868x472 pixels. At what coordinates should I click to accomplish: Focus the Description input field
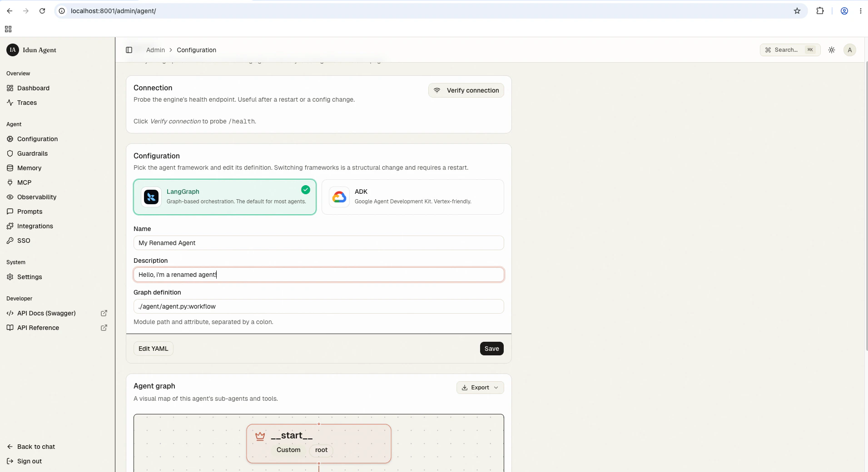tap(319, 275)
